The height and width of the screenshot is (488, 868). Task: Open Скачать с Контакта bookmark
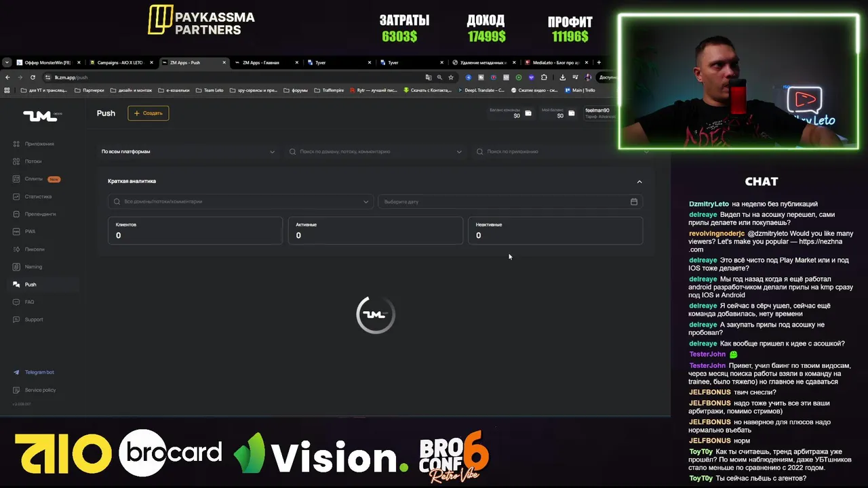click(427, 90)
